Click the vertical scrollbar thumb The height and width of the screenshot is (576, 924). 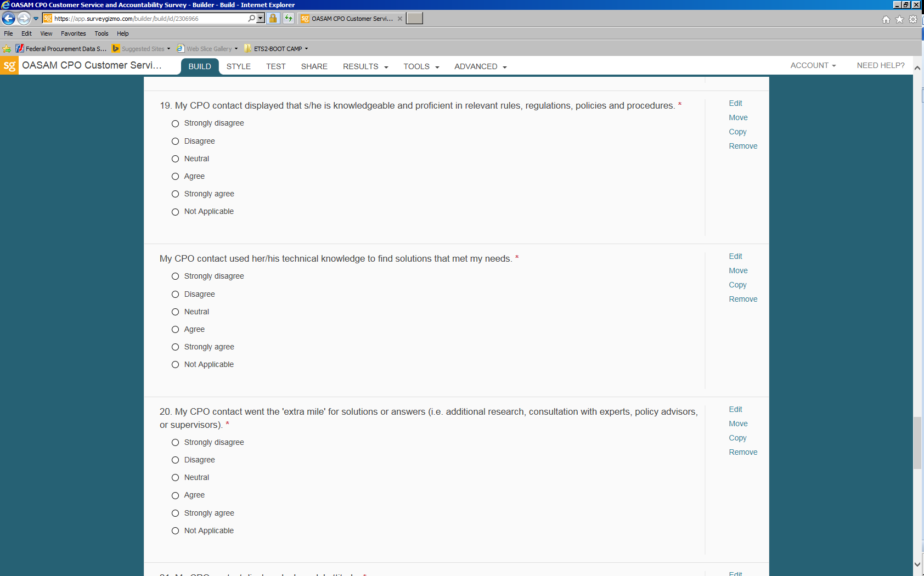coord(917,443)
